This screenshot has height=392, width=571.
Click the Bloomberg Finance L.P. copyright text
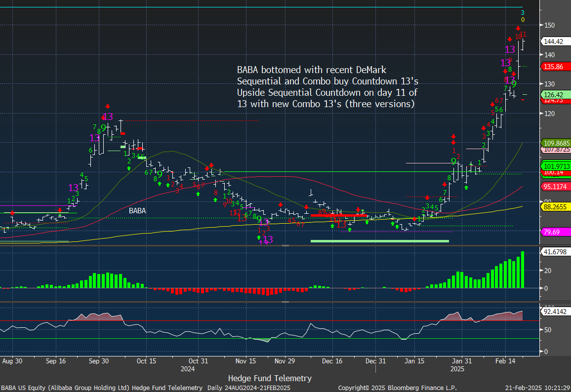pyautogui.click(x=397, y=388)
